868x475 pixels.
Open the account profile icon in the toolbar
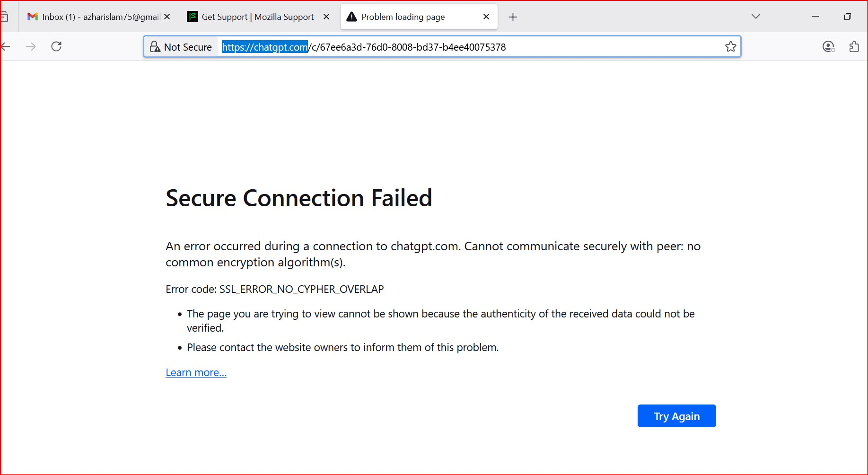(828, 46)
